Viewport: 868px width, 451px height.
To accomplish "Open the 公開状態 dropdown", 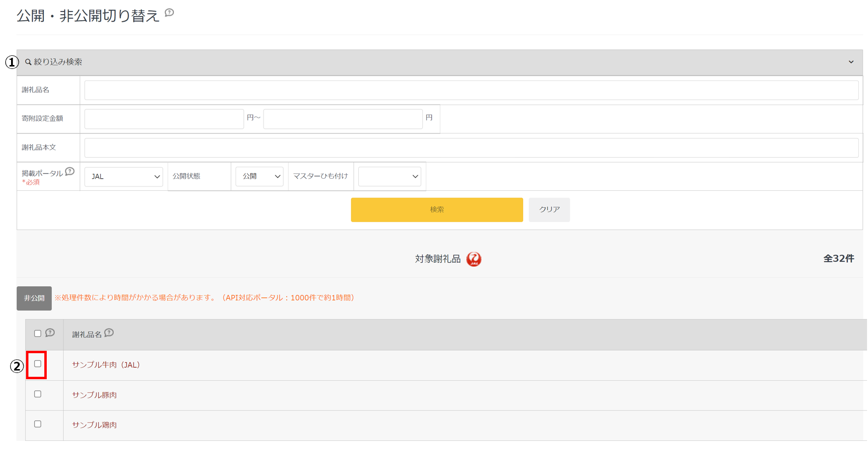I will point(260,177).
